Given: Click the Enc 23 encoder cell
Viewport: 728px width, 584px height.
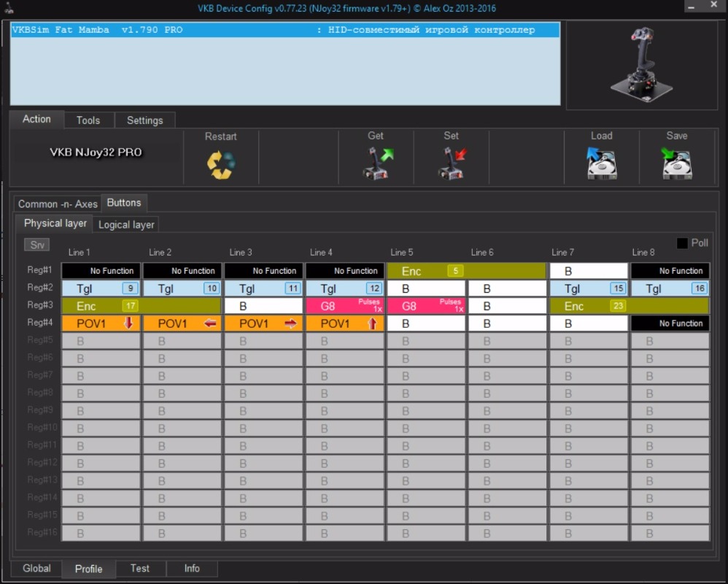Looking at the screenshot, I should coord(629,306).
